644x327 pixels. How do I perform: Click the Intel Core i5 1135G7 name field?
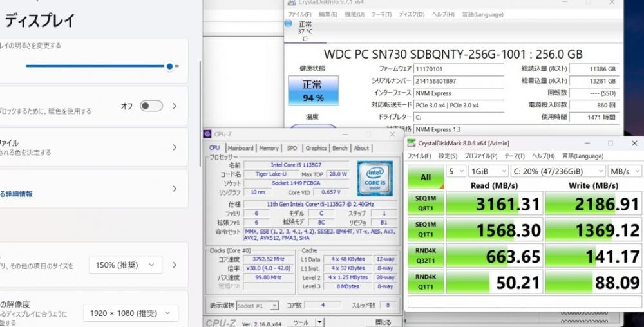296,165
